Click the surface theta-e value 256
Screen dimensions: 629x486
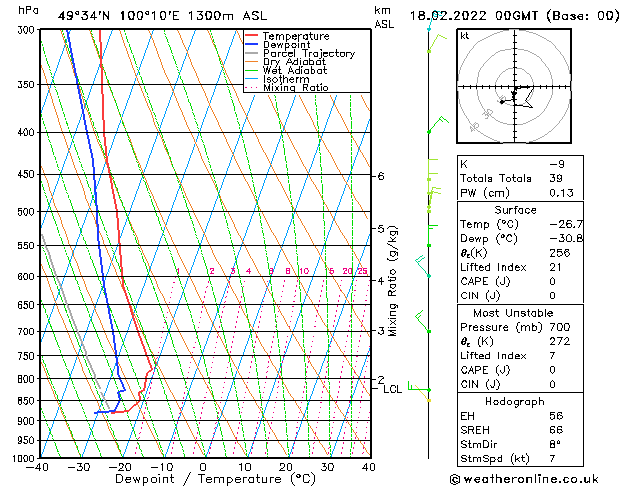[x=560, y=253]
